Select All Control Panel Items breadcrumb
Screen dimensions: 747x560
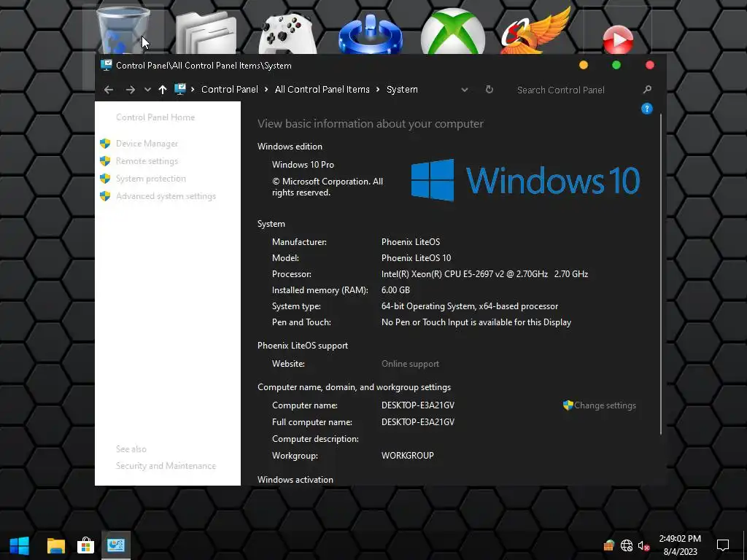pyautogui.click(x=322, y=90)
